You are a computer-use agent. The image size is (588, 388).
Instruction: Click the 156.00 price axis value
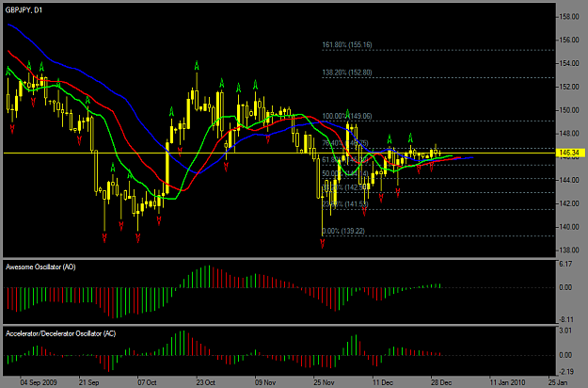click(569, 40)
